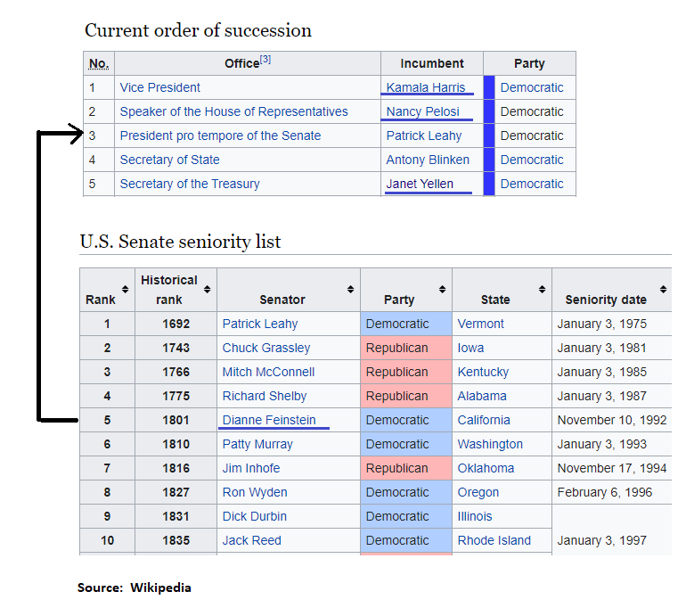Open the Secretary of State office link
Image resolution: width=686 pixels, height=616 pixels.
pyautogui.click(x=170, y=160)
